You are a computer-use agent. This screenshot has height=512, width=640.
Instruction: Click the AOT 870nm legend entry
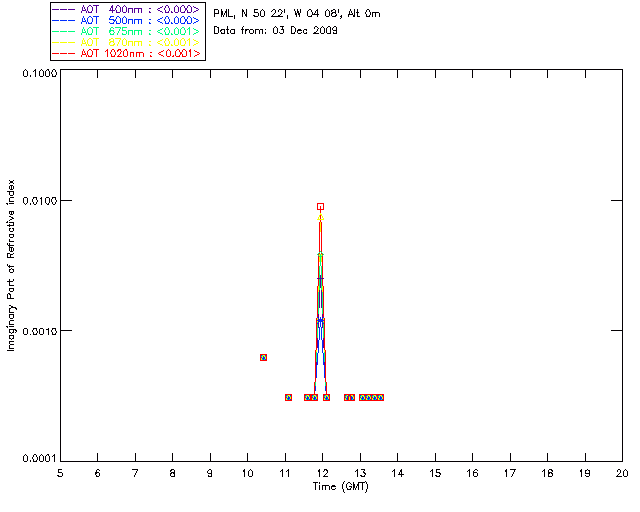pos(127,42)
